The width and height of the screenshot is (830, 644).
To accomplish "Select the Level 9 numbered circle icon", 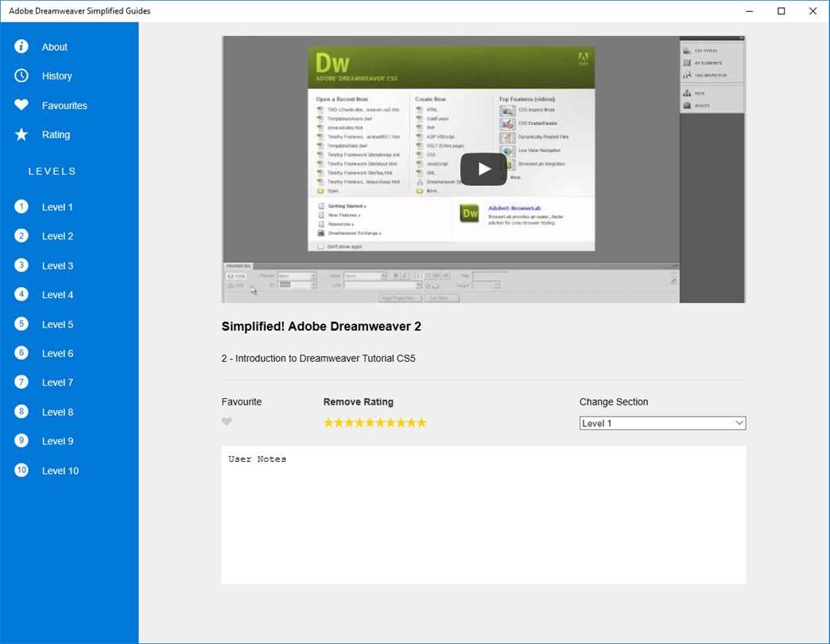I will [x=21, y=440].
